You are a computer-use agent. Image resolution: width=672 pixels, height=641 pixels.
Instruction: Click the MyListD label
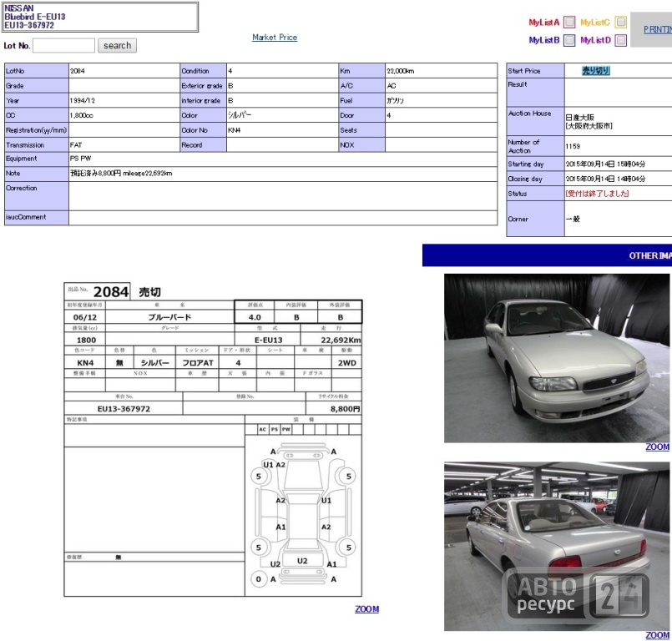(595, 40)
